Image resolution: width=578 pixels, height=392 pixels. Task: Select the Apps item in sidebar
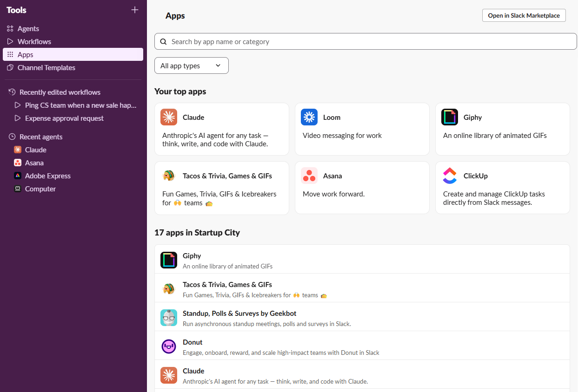tap(73, 55)
